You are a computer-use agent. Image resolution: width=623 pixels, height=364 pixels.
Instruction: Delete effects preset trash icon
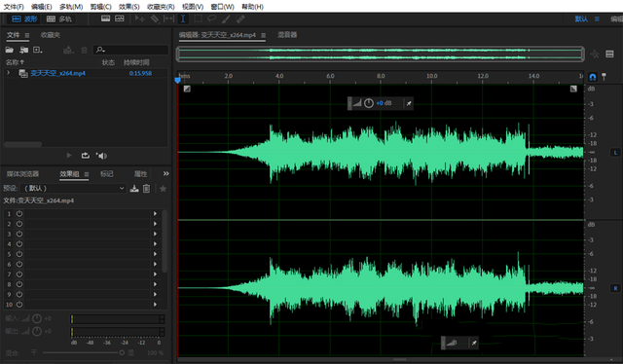tap(147, 189)
